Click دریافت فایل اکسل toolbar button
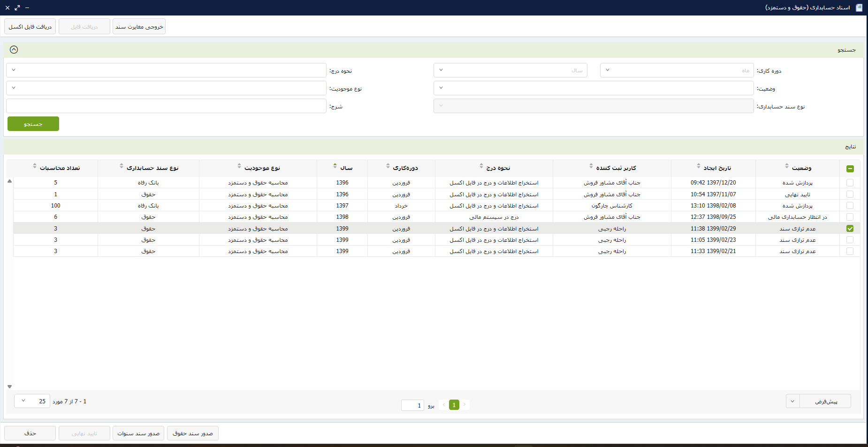 click(30, 27)
